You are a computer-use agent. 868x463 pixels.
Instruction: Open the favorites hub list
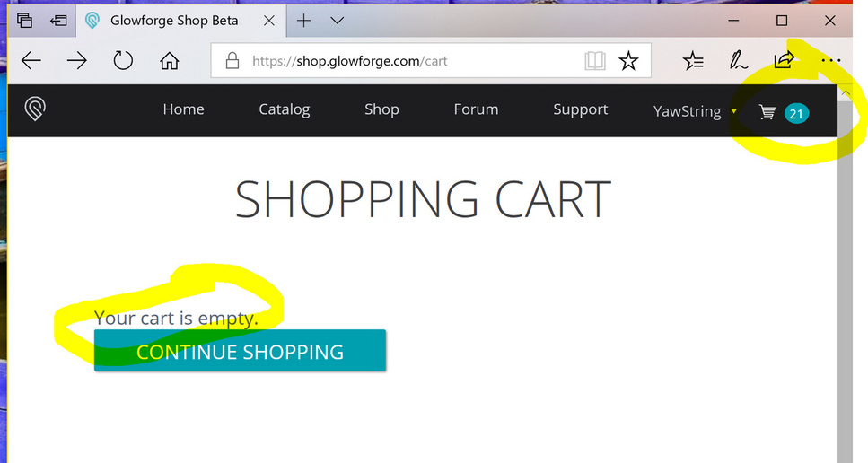[693, 60]
